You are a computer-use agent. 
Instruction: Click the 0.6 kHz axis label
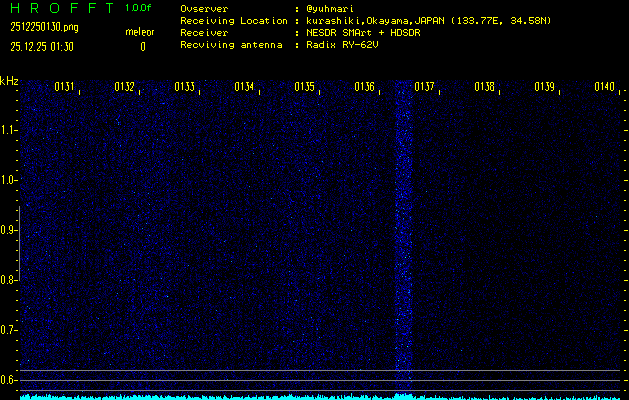[x=8, y=380]
